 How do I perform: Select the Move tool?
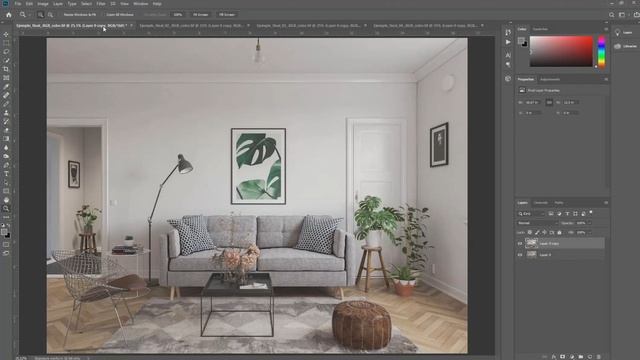click(x=6, y=34)
